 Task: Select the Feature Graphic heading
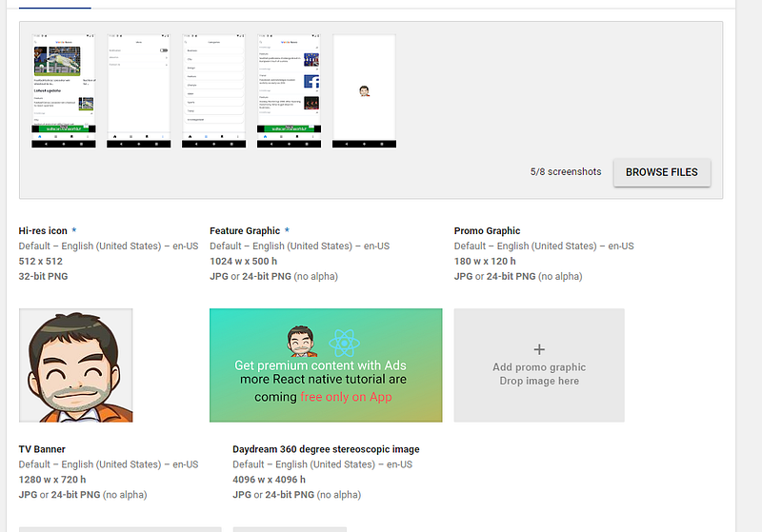(245, 230)
